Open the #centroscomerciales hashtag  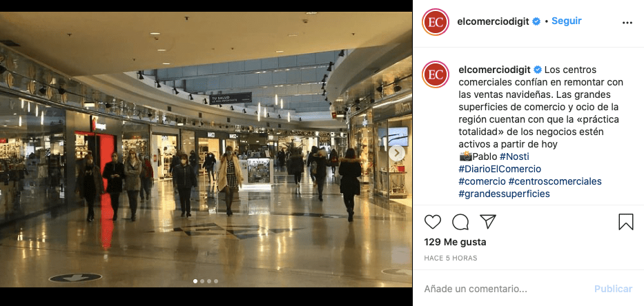[555, 181]
